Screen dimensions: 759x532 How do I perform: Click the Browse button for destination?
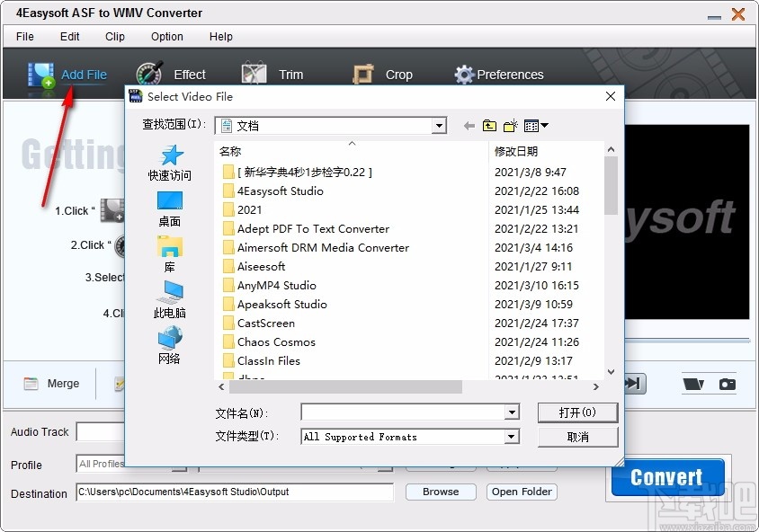click(x=440, y=492)
